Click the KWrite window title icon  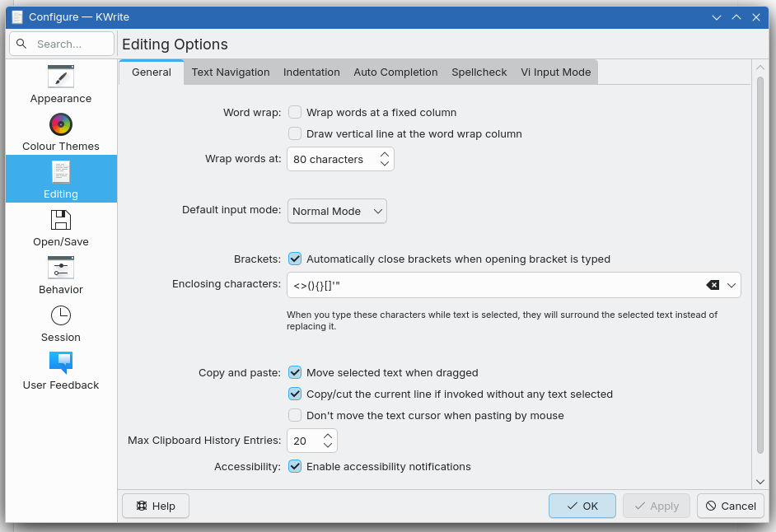pos(17,16)
